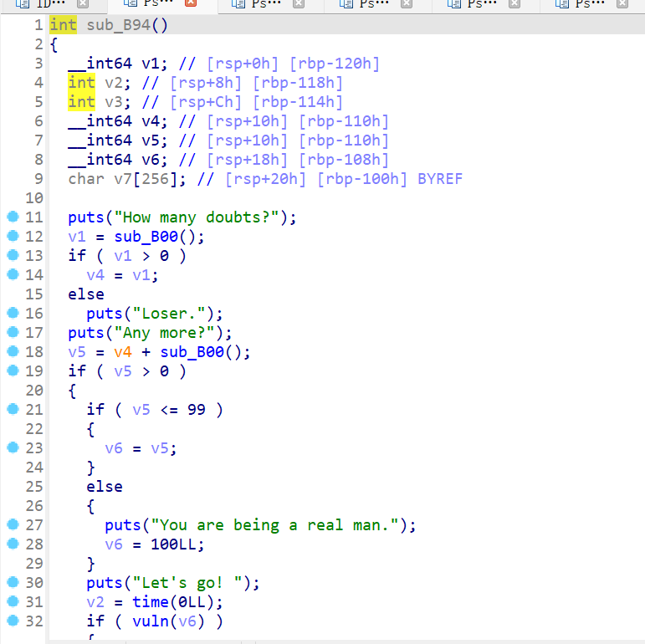The width and height of the screenshot is (645, 644).
Task: Toggle breakpoint dot on line 32
Action: coord(12,621)
